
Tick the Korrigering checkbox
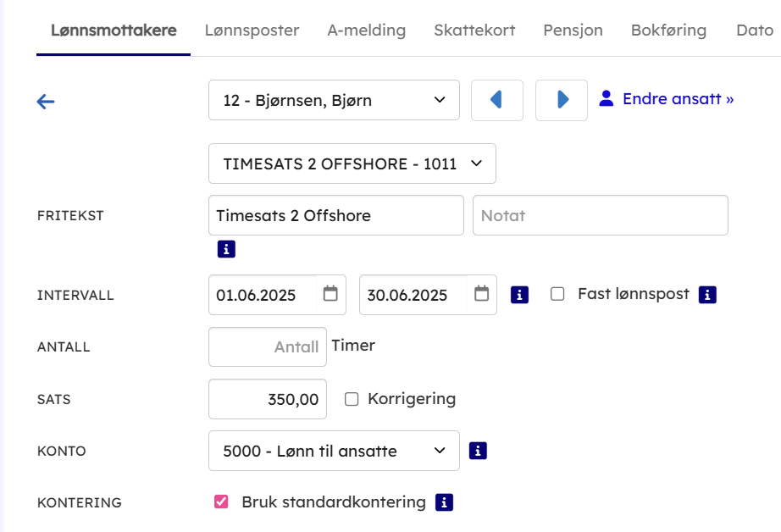tap(352, 399)
